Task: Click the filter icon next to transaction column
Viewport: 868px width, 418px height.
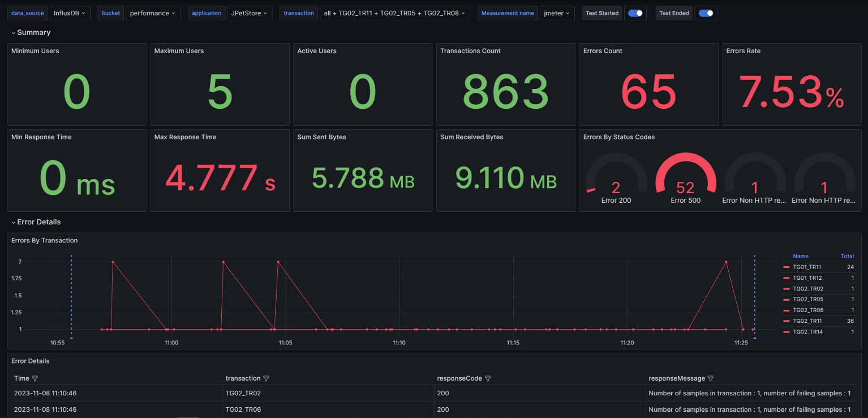Action: coord(266,378)
